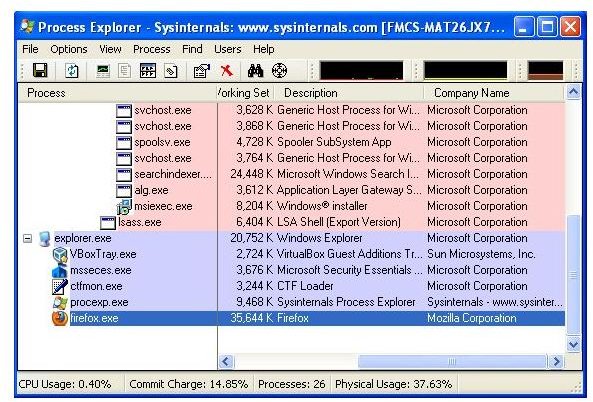
Task: Open the View menu
Action: pos(110,49)
